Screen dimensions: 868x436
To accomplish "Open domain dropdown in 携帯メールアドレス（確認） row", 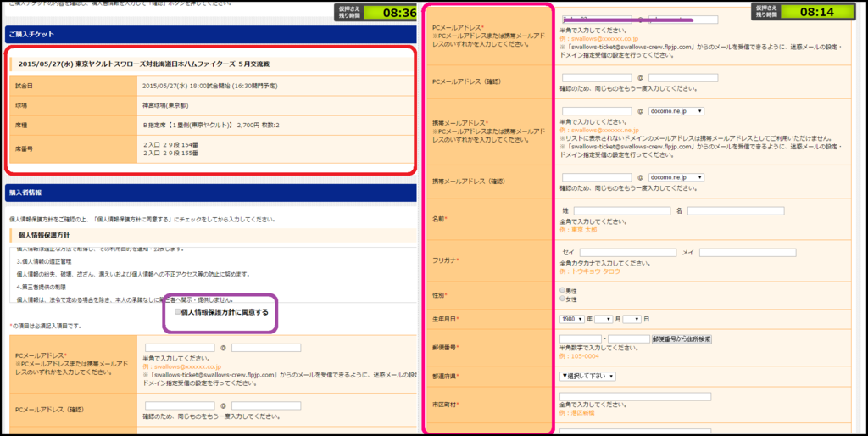I will coord(677,177).
